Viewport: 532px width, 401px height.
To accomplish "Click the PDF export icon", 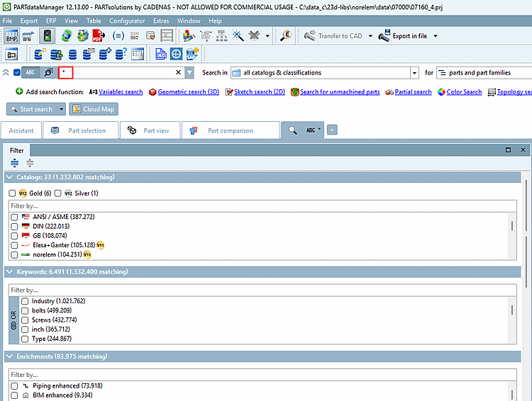I will click(99, 35).
